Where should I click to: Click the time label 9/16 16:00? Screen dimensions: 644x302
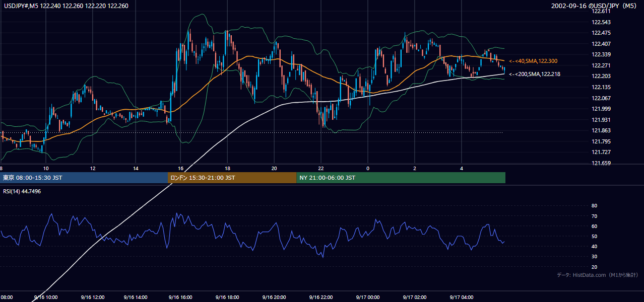[181, 297]
